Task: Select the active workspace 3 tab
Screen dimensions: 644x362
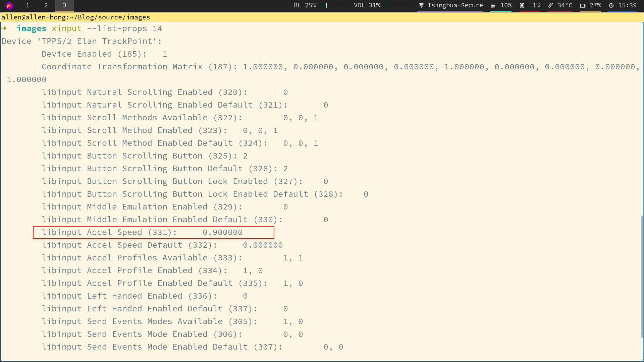Action: tap(64, 6)
